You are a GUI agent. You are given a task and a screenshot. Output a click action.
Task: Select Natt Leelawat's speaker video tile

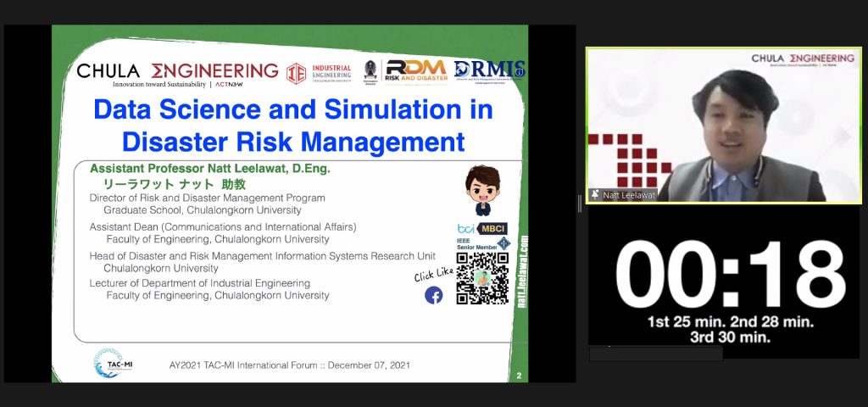point(724,125)
